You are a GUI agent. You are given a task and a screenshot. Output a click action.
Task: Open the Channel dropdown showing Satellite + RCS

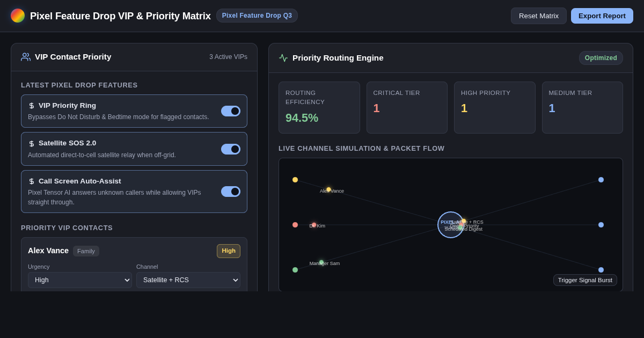click(188, 280)
